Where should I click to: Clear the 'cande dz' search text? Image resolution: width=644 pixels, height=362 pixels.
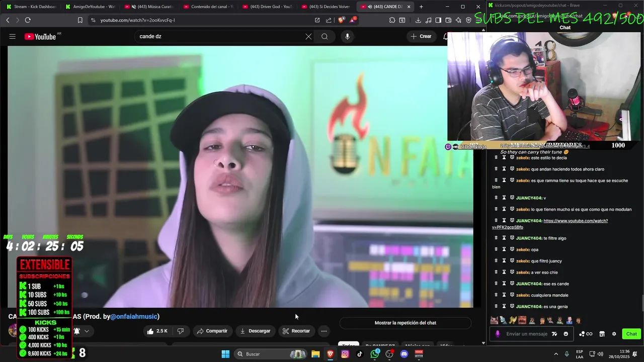tap(308, 36)
